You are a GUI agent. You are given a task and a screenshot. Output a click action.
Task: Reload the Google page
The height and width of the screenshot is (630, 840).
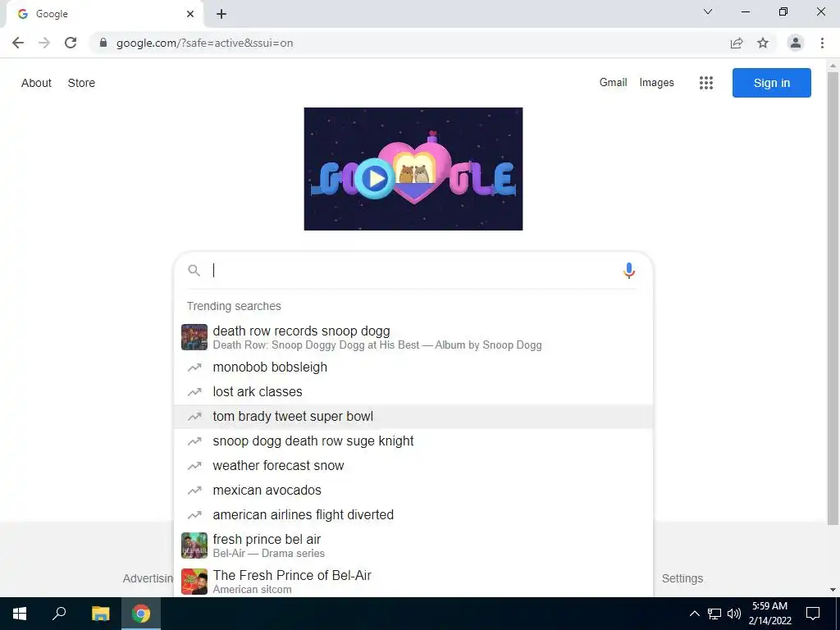pos(71,43)
